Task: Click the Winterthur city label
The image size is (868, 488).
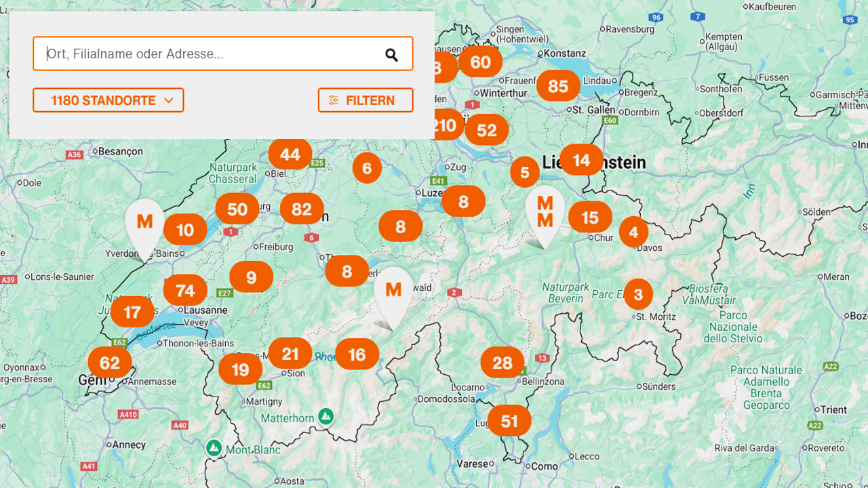Action: 503,93
